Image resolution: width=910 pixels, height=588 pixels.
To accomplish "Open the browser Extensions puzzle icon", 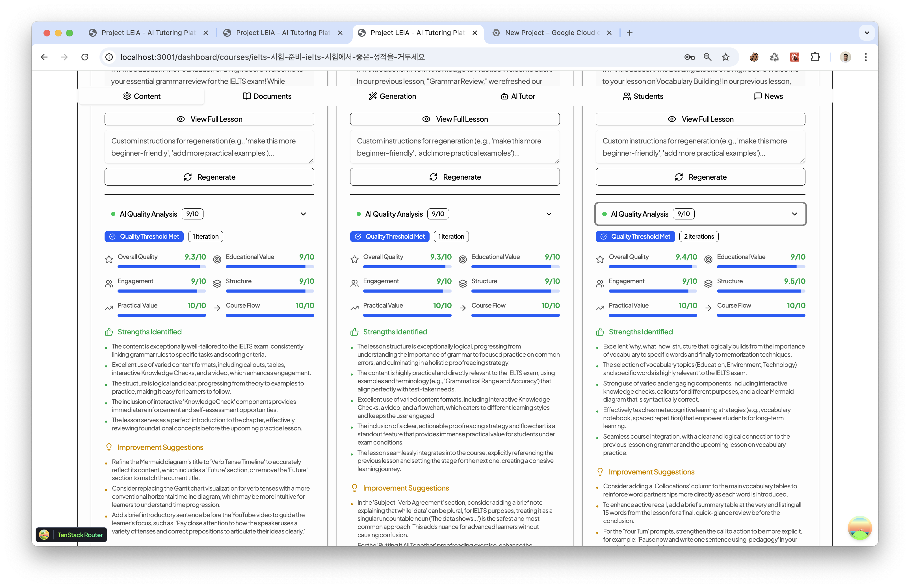I will point(815,57).
